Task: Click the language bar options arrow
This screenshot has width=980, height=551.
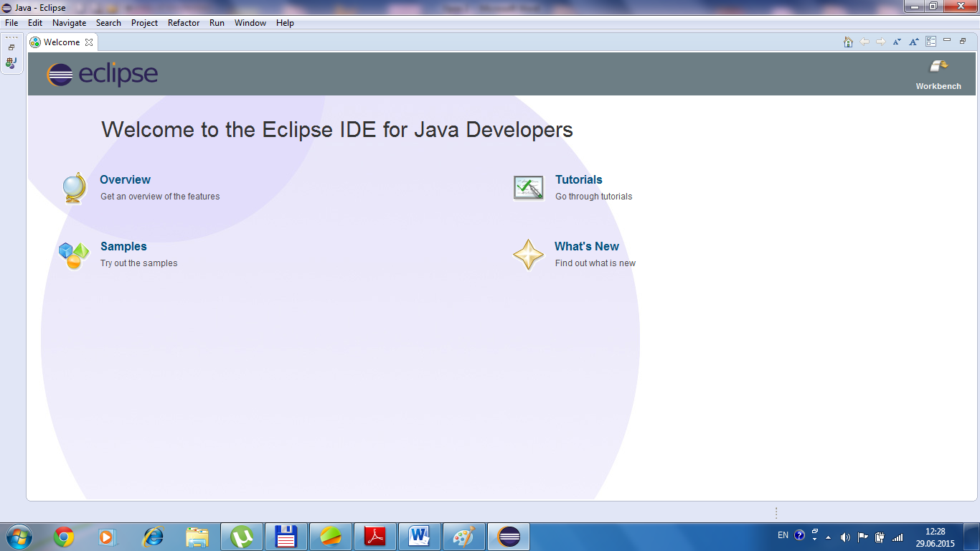Action: [815, 539]
